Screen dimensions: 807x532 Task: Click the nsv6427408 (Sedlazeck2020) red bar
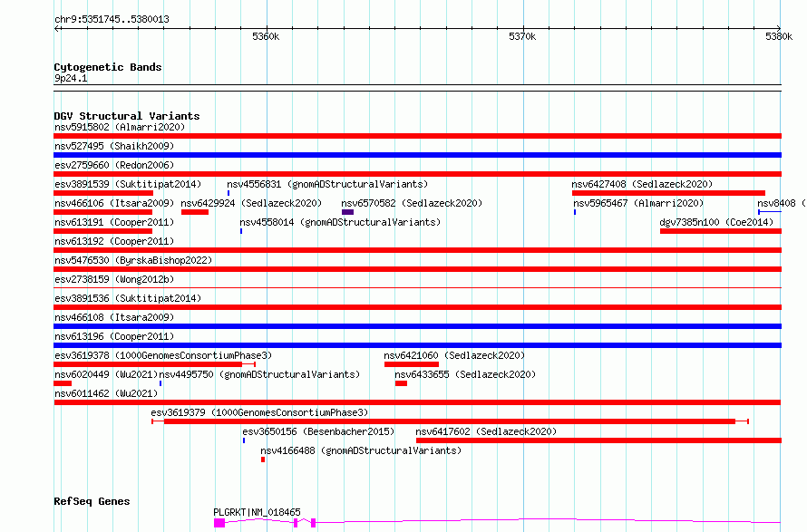click(x=668, y=193)
